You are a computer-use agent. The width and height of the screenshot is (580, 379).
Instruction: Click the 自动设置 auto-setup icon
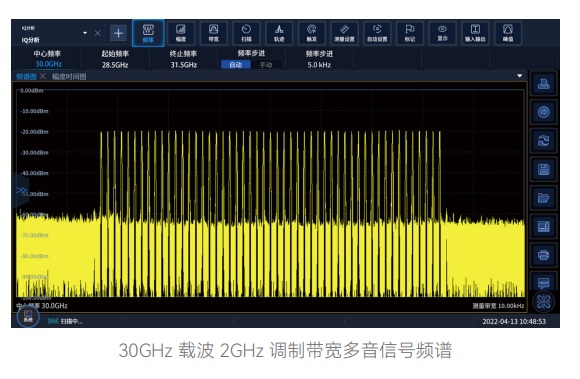[x=377, y=33]
